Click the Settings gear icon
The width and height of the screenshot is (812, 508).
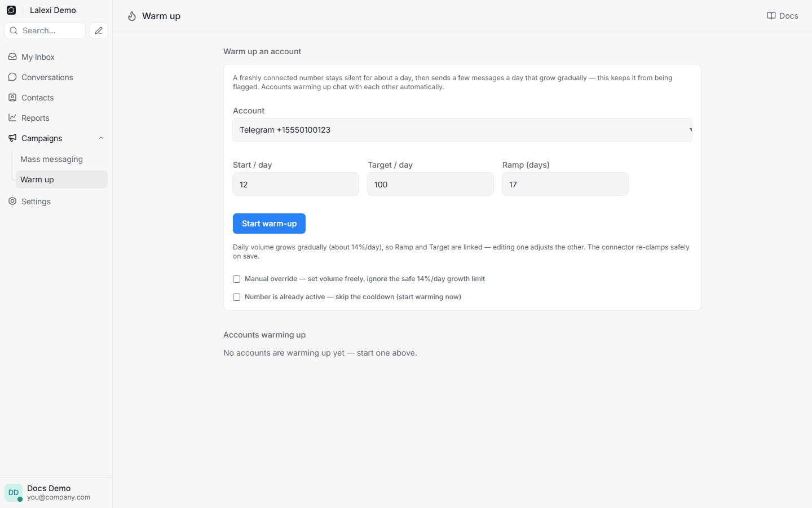coord(12,202)
